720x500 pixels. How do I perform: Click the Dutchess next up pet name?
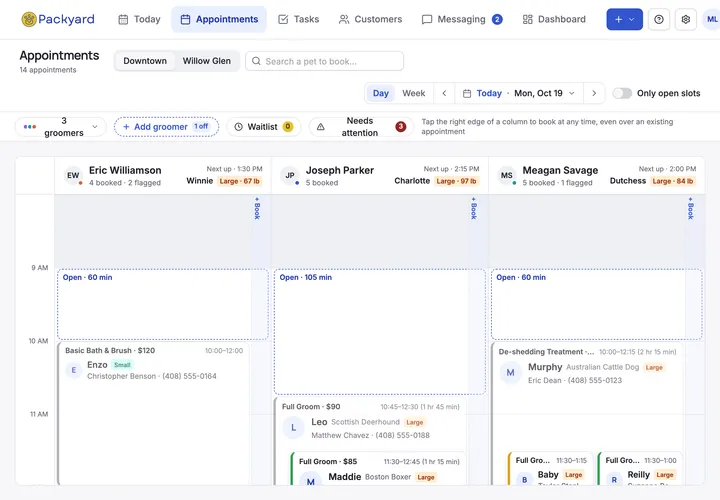pos(628,181)
